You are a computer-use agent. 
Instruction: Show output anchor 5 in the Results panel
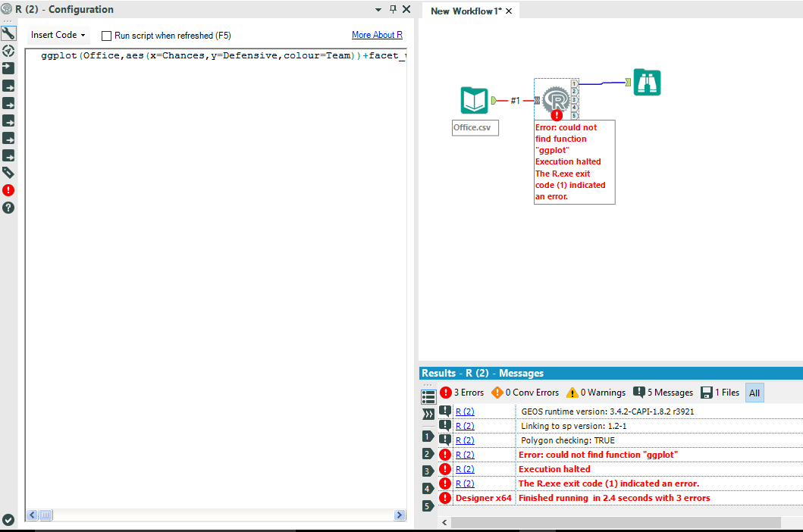coord(428,506)
